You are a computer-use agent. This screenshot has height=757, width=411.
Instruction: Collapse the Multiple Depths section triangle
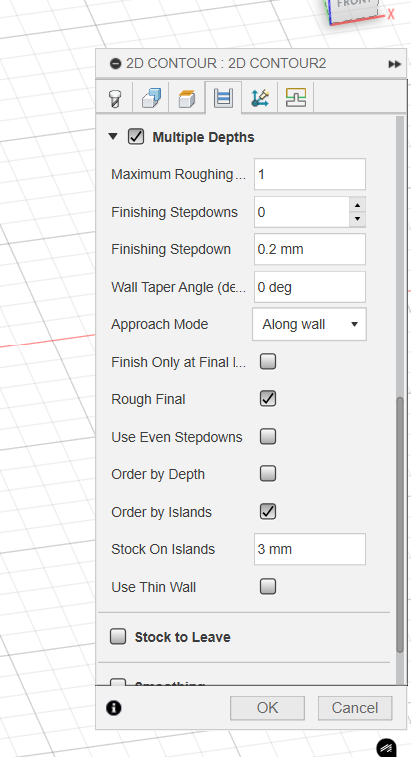pyautogui.click(x=113, y=137)
